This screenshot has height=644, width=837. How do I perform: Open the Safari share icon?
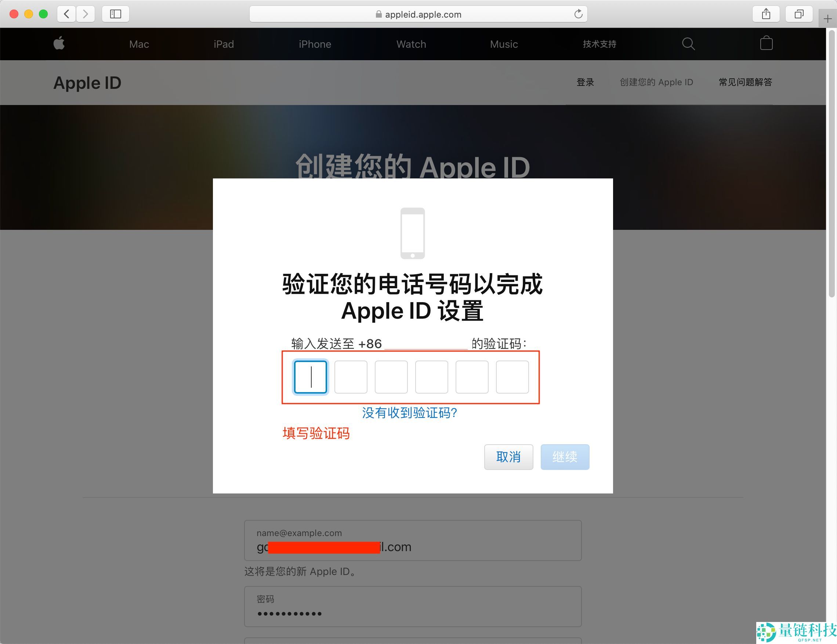(x=766, y=14)
